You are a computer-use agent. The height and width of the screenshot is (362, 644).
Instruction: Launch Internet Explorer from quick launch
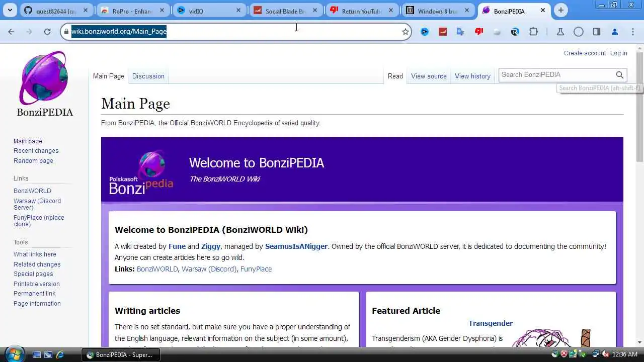pos(60,354)
